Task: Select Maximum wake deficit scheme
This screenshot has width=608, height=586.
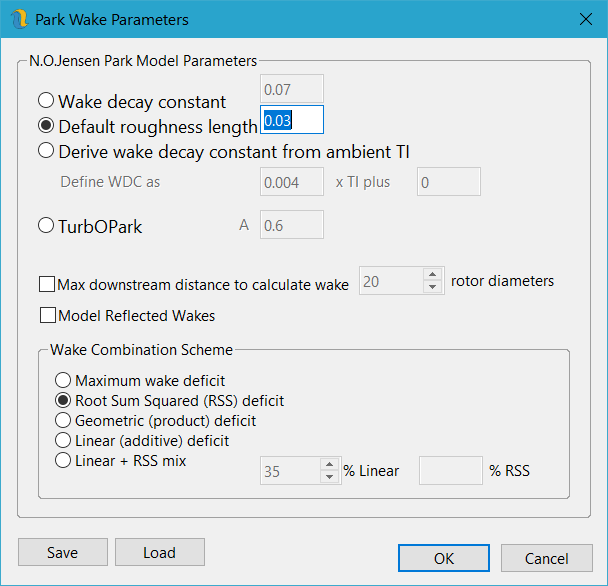Action: (63, 380)
